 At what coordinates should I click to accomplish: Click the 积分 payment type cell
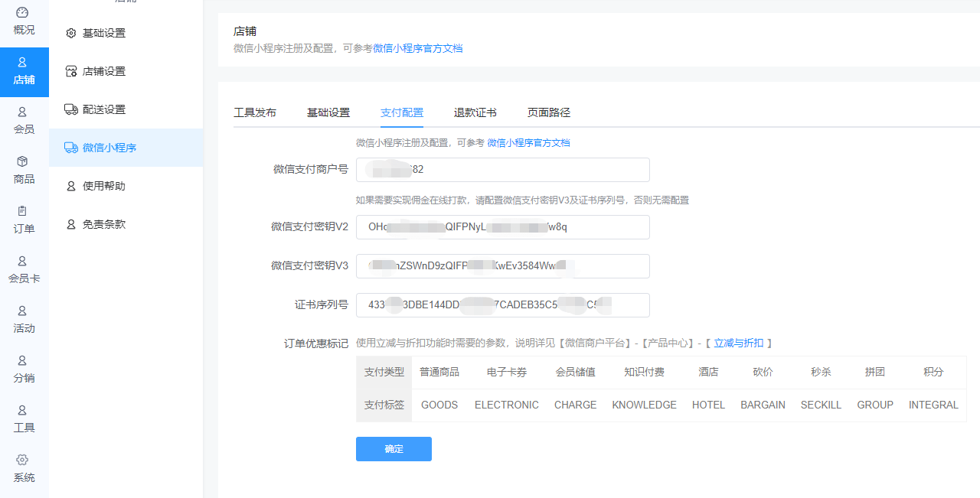pyautogui.click(x=933, y=373)
